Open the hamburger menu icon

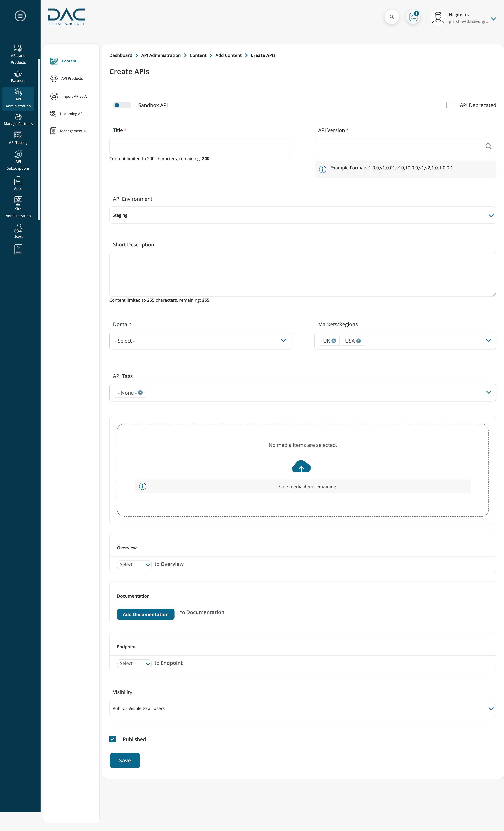point(20,16)
